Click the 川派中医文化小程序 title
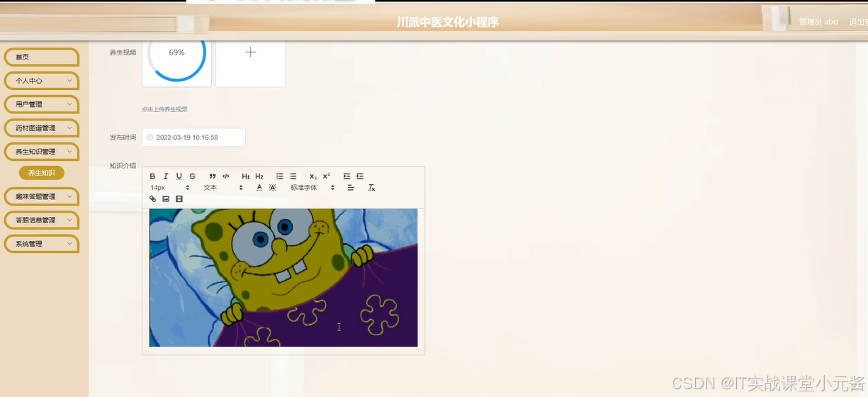868x397 pixels. pos(448,22)
